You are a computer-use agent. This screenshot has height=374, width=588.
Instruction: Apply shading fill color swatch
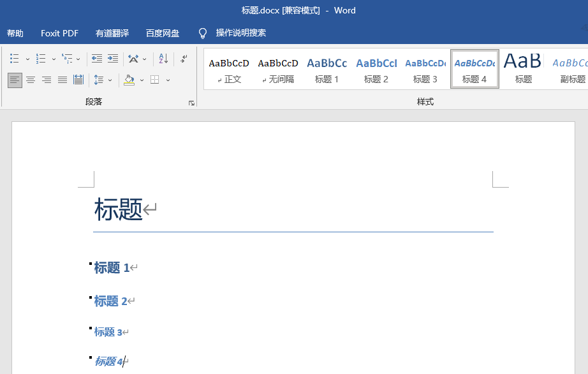pos(129,80)
